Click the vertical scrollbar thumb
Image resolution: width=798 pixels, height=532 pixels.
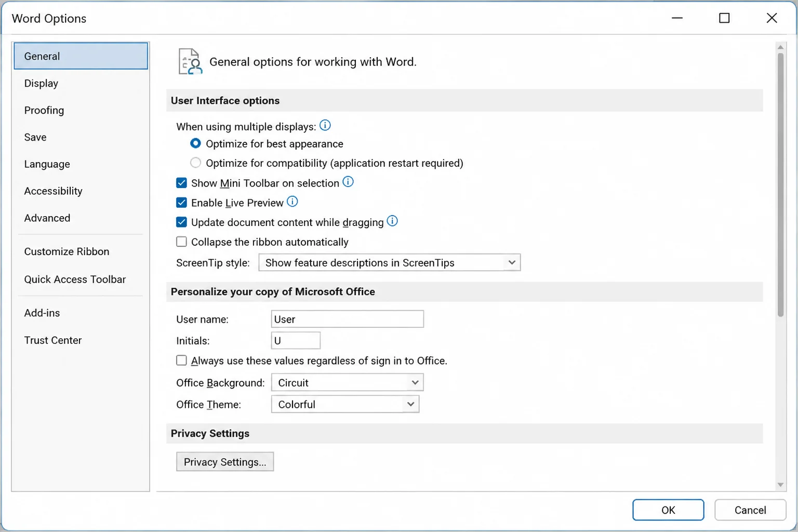pyautogui.click(x=780, y=184)
